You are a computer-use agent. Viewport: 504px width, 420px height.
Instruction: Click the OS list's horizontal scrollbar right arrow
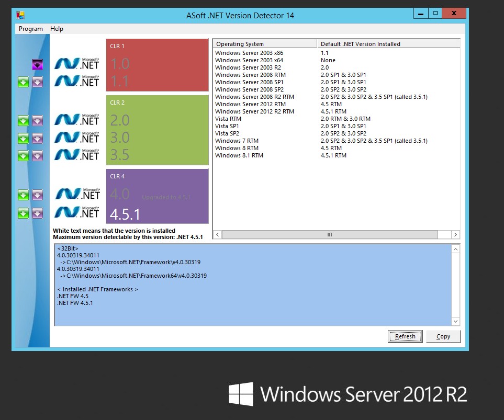[x=455, y=235]
